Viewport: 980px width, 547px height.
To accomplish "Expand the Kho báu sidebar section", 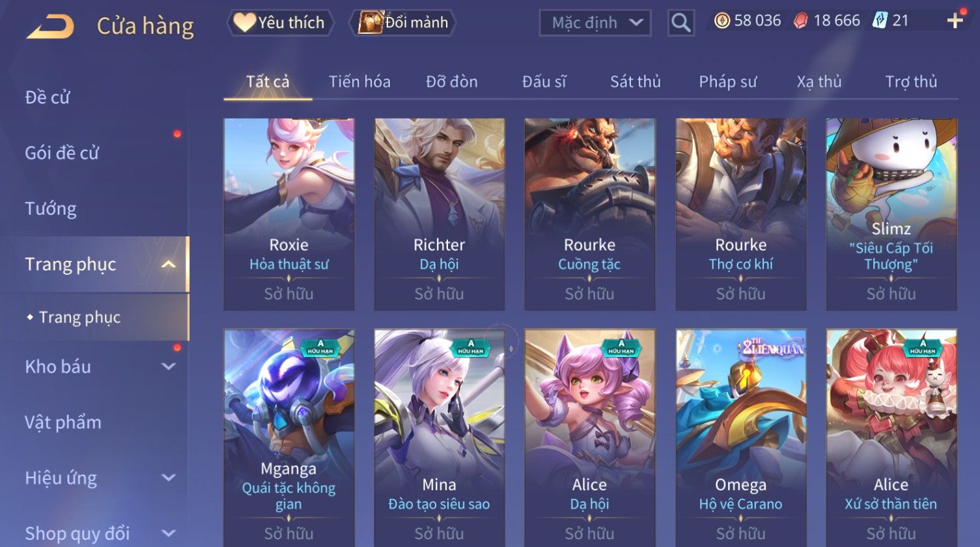I will (x=168, y=367).
